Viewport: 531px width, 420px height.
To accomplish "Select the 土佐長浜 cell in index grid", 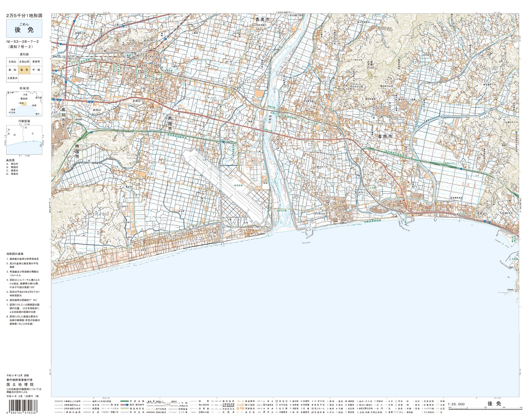I will (x=12, y=78).
